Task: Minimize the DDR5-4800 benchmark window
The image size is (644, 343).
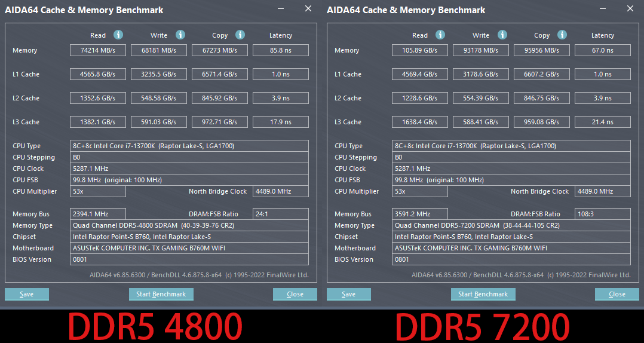Action: point(281,9)
